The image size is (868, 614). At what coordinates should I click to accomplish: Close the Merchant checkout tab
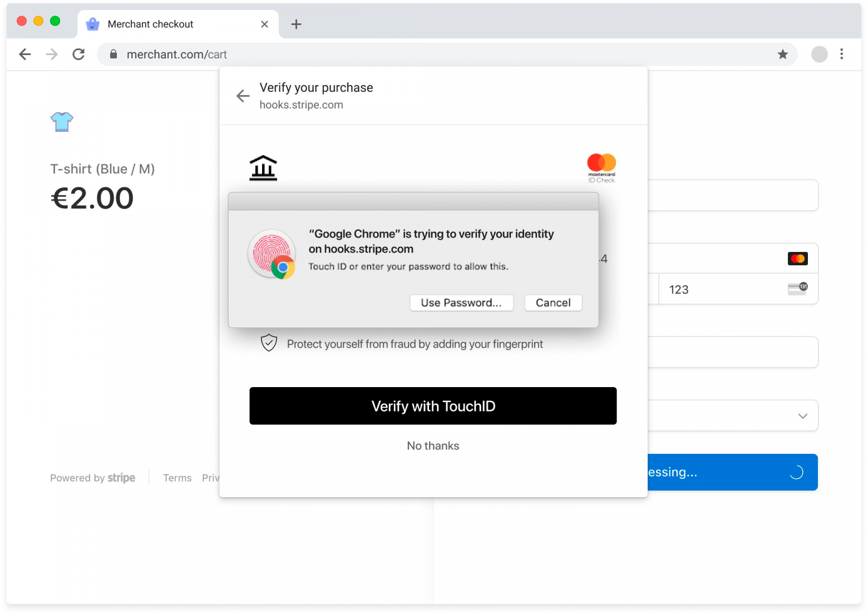[x=264, y=24]
